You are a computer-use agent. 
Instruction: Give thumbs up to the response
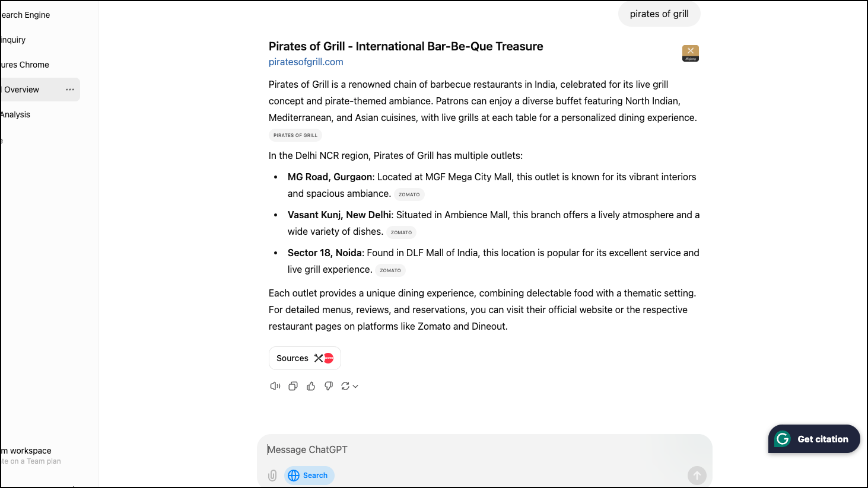(311, 386)
